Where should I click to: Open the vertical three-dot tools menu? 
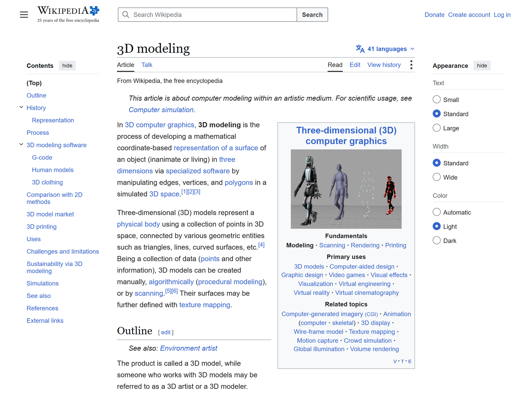[411, 65]
